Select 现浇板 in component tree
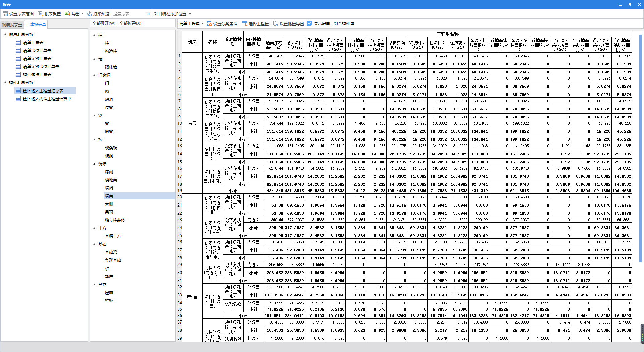 [x=111, y=148]
